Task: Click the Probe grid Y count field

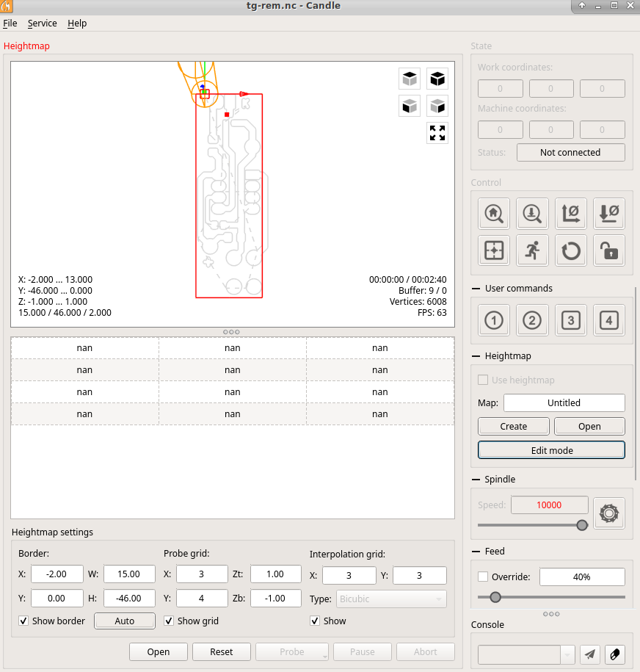Action: [x=202, y=598]
